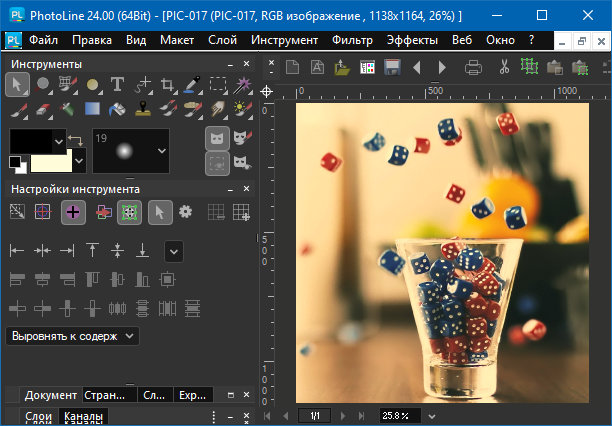The height and width of the screenshot is (426, 612).
Task: Click the Print icon in the toolbar
Action: tap(474, 67)
